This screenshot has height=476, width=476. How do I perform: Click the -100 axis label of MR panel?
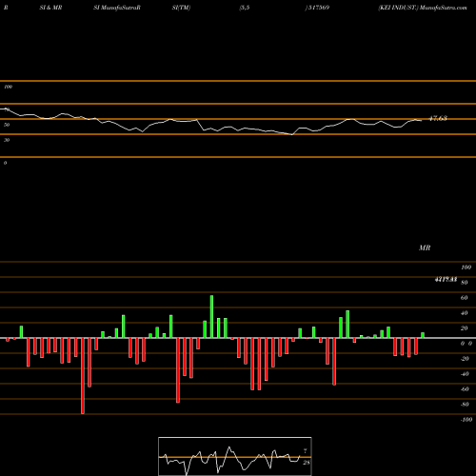[466, 420]
